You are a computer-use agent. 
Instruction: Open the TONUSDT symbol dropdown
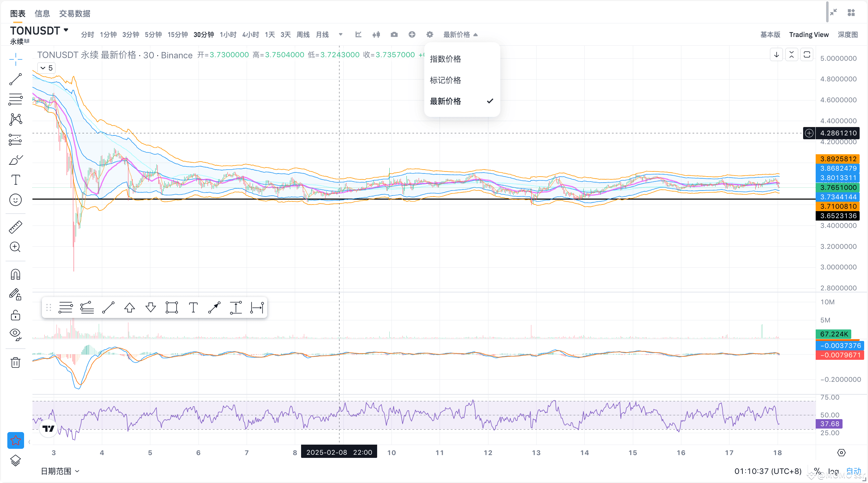pyautogui.click(x=38, y=31)
